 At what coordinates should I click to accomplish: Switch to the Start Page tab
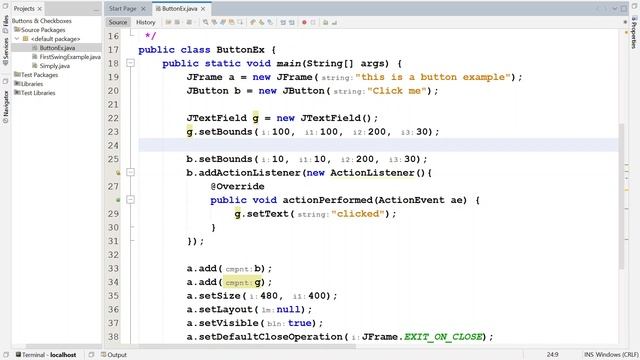(122, 9)
